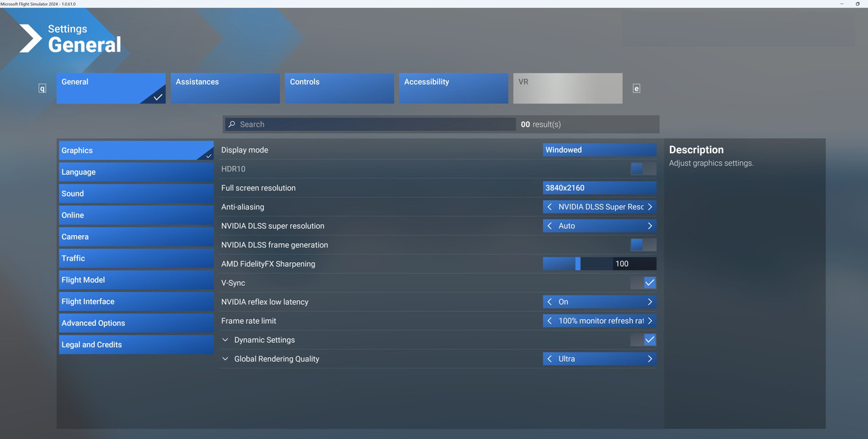Click previous arrow for Global Rendering Quality

(x=549, y=358)
